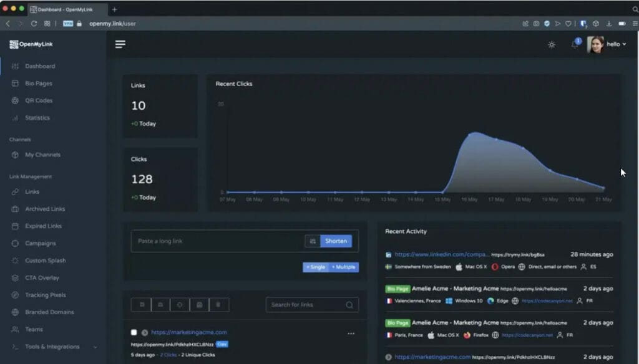Screen dimensions: 639x364
Task: Open the notifications bell
Action: pos(575,45)
